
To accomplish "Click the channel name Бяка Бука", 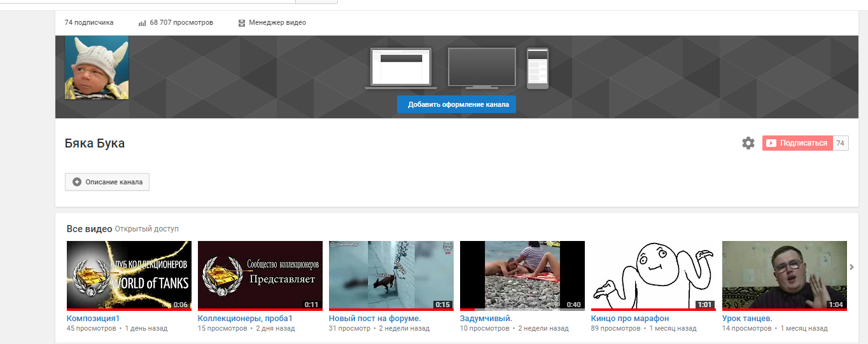I will 95,143.
